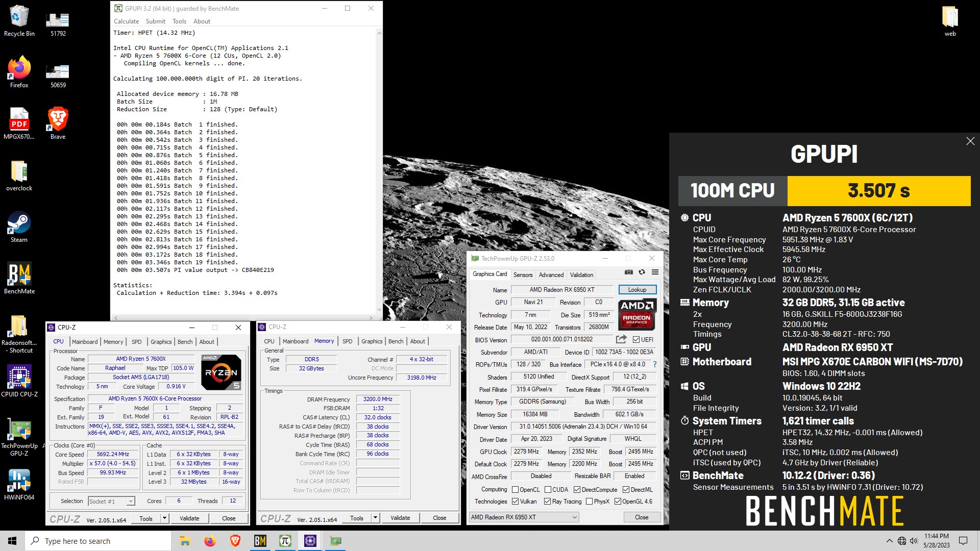Expand the Socket #1 selection dropdown
Screen dimensions: 980x551
[131, 501]
